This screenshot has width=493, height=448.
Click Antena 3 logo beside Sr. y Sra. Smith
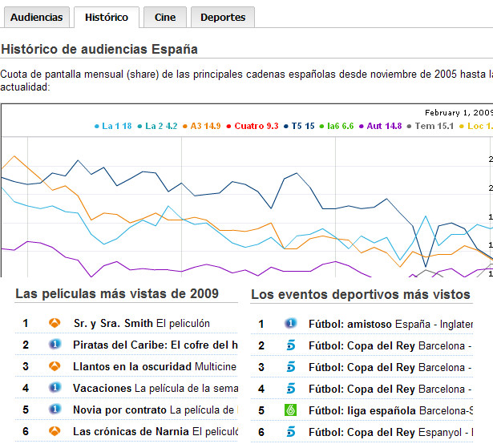coord(55,324)
